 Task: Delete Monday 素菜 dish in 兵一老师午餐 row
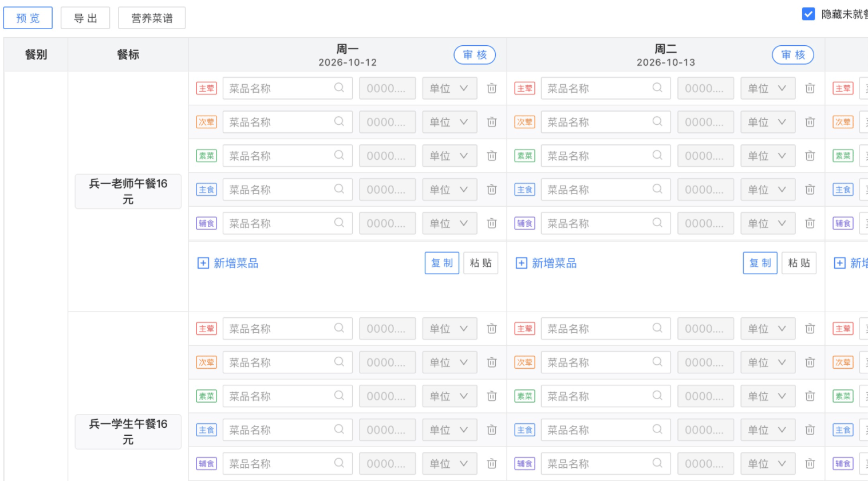(x=492, y=156)
